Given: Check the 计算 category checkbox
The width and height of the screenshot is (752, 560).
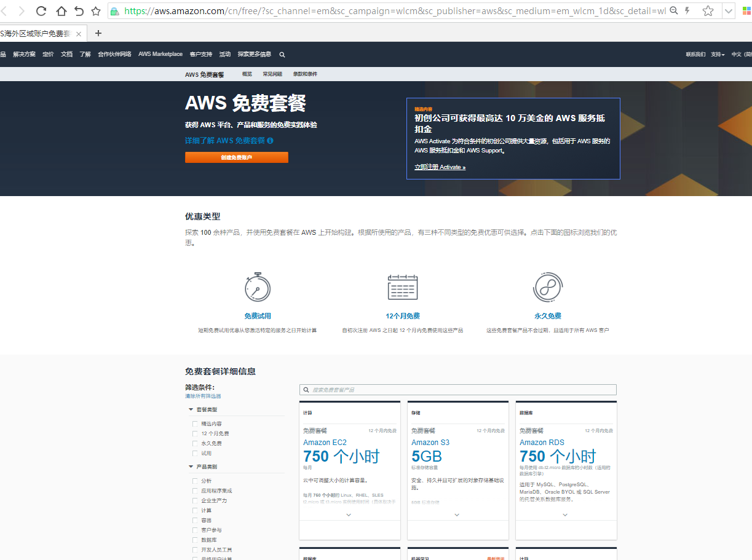Looking at the screenshot, I should [x=196, y=510].
